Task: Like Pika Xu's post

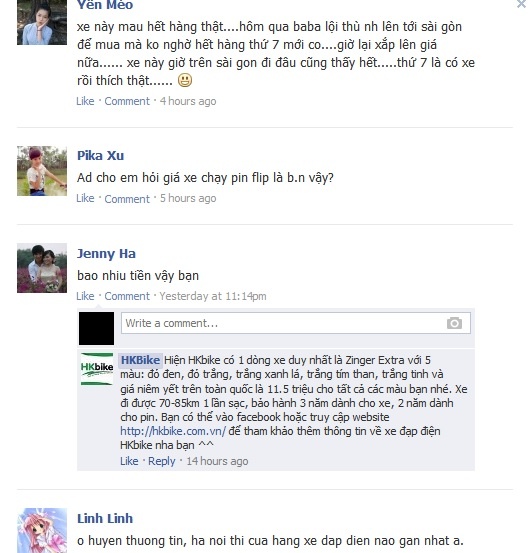Action: [85, 199]
